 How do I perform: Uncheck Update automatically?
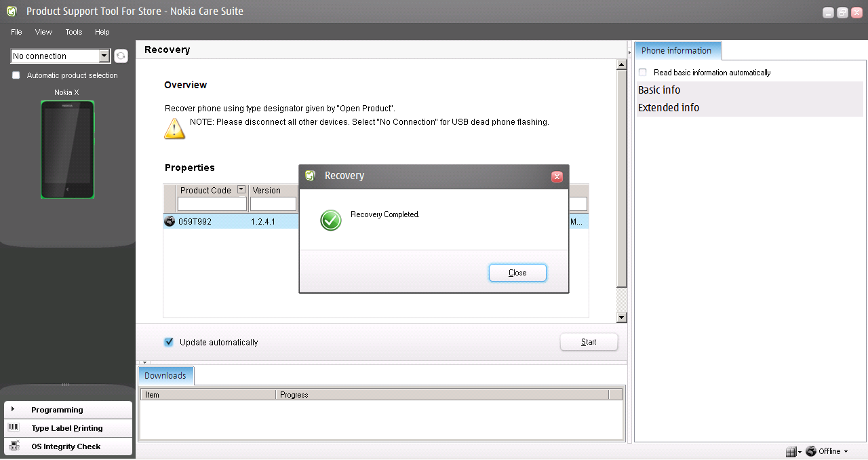point(169,342)
